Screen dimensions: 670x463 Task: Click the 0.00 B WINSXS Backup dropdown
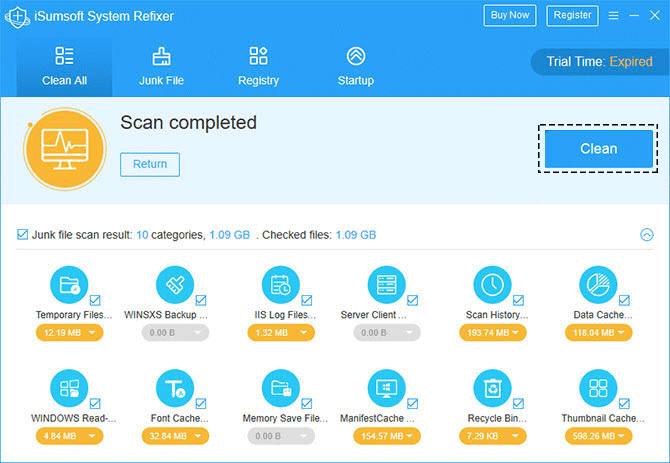(x=175, y=332)
